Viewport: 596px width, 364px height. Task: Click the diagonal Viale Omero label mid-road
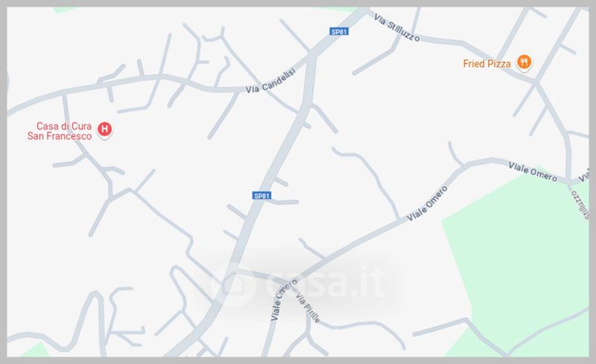(x=427, y=203)
